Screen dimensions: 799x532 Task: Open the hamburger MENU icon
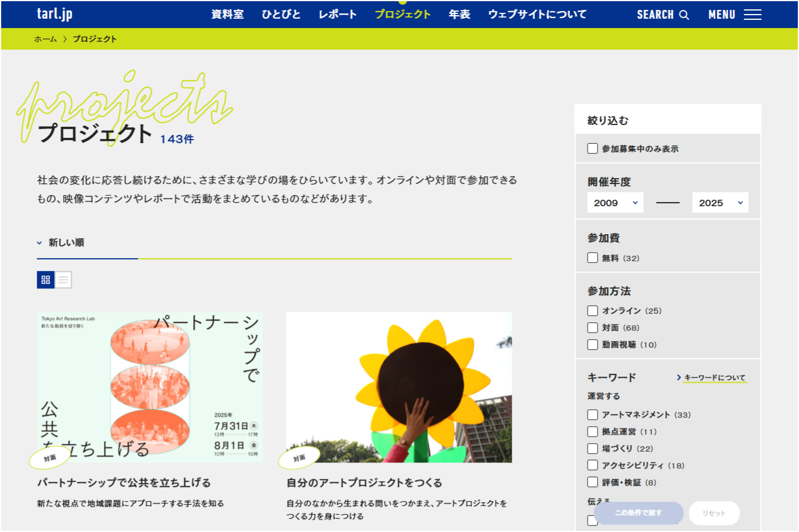pos(752,15)
